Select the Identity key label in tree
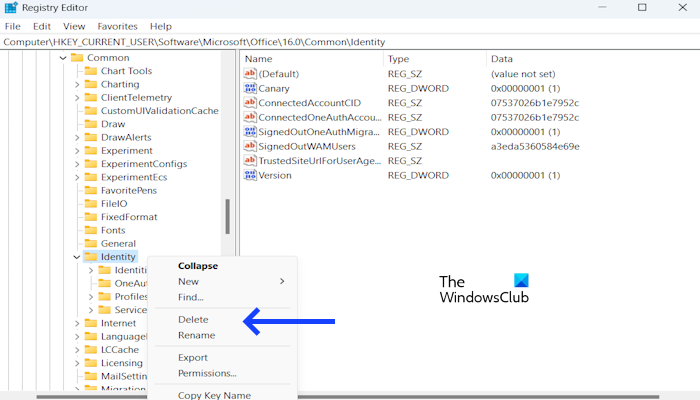700x400 pixels. click(118, 257)
